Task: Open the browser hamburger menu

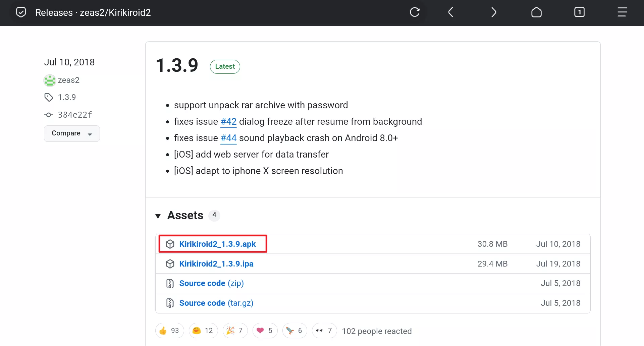Action: pos(622,12)
